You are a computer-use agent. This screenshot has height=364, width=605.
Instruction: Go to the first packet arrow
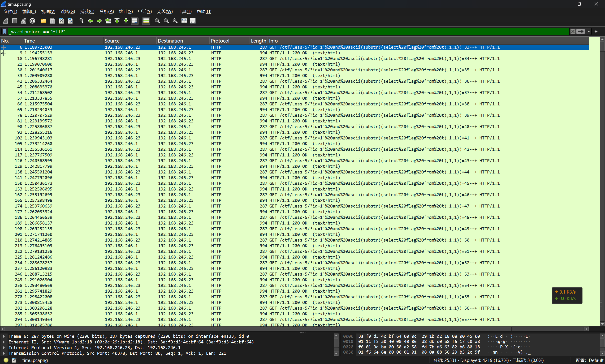click(x=117, y=21)
